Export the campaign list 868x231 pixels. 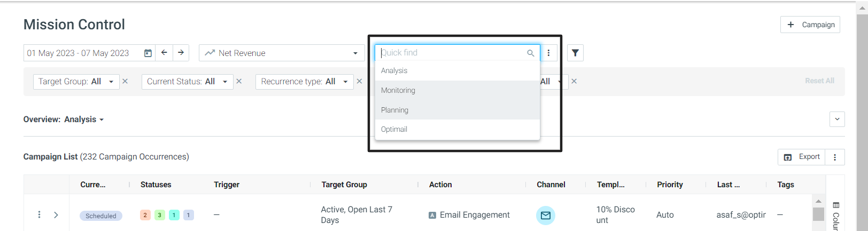pyautogui.click(x=802, y=157)
